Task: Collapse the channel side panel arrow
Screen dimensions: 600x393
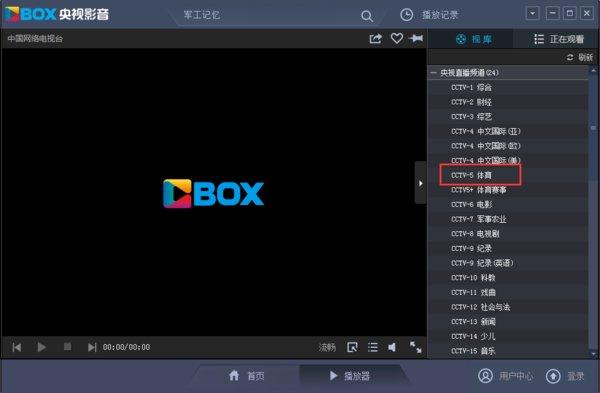Action: click(x=421, y=183)
